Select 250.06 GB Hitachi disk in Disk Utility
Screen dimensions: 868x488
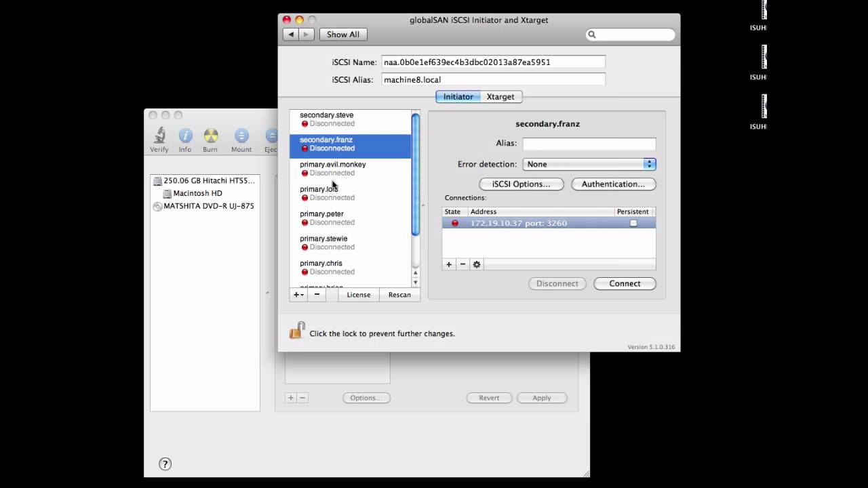204,181
